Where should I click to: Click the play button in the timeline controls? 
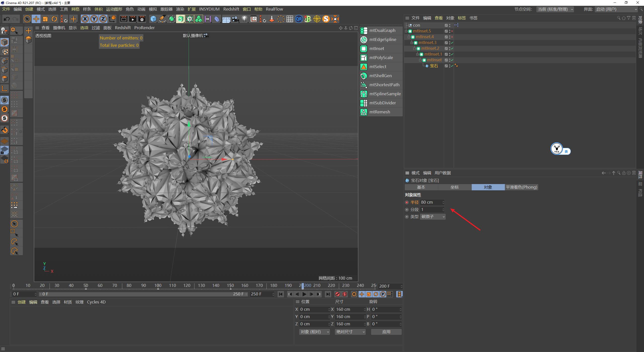pyautogui.click(x=304, y=294)
